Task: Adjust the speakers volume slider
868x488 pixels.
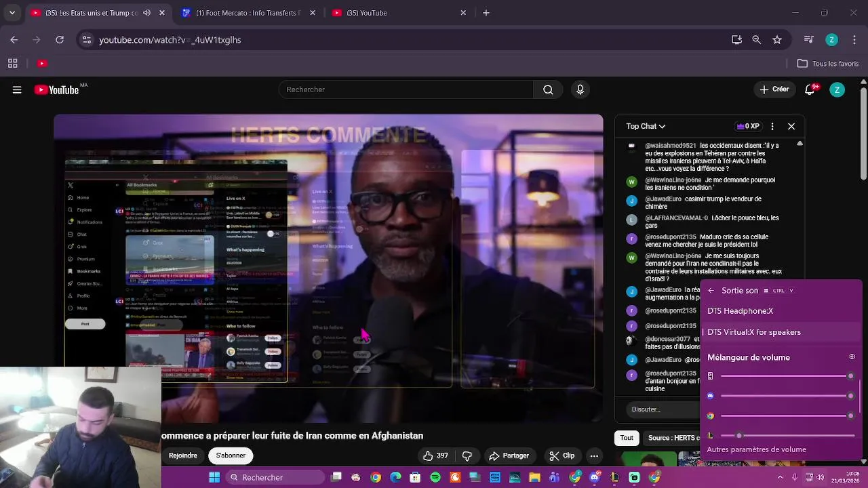Action: [786, 376]
